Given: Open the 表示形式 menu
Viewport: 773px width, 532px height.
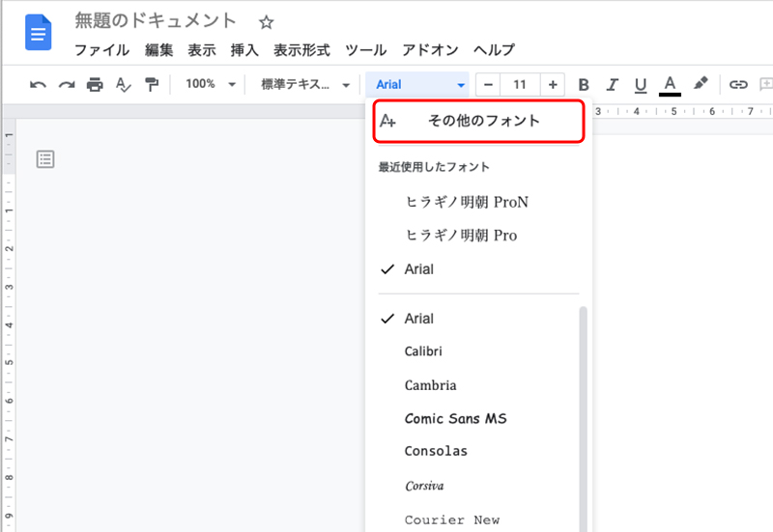Looking at the screenshot, I should [301, 50].
